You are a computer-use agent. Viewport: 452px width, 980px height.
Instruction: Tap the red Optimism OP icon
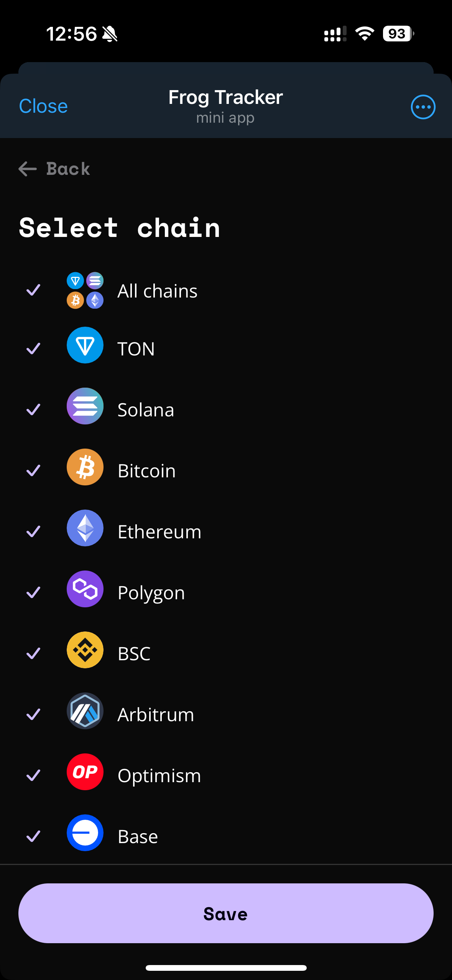coord(85,772)
